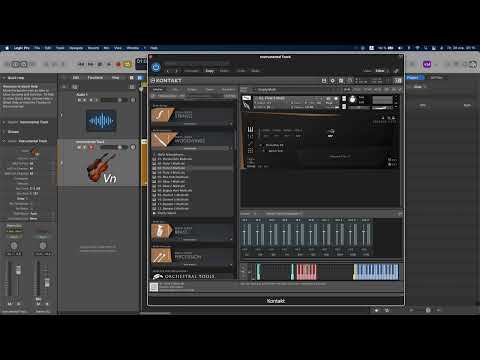This screenshot has width=480, height=360.
Task: Toggle the yellow cycle mode button
Action: point(127,64)
